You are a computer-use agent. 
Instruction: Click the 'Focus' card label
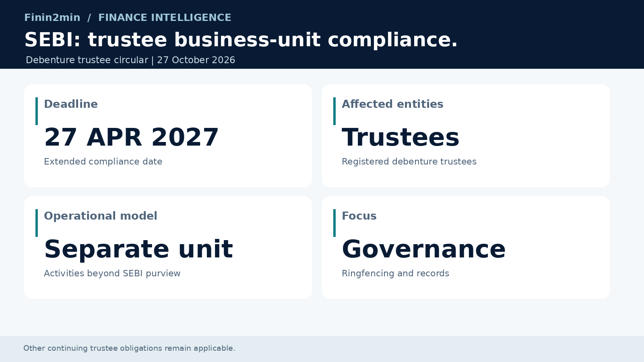coord(359,216)
